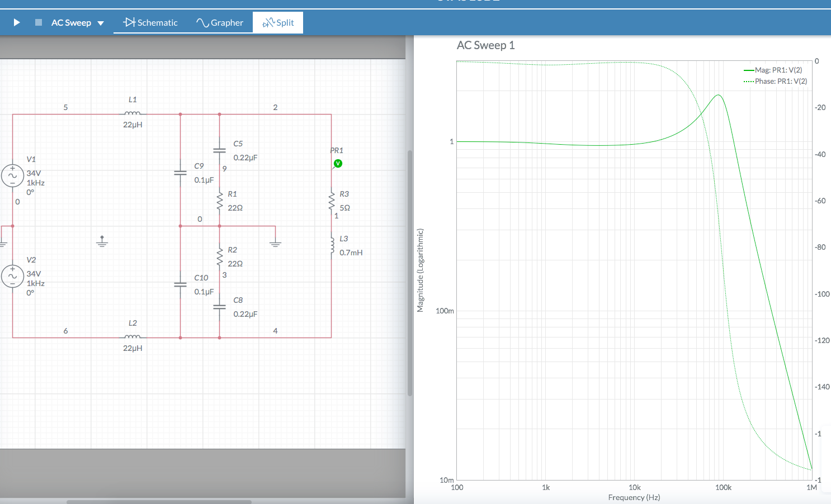Select inductor L2 on the schematic
The height and width of the screenshot is (504, 831).
tap(133, 336)
